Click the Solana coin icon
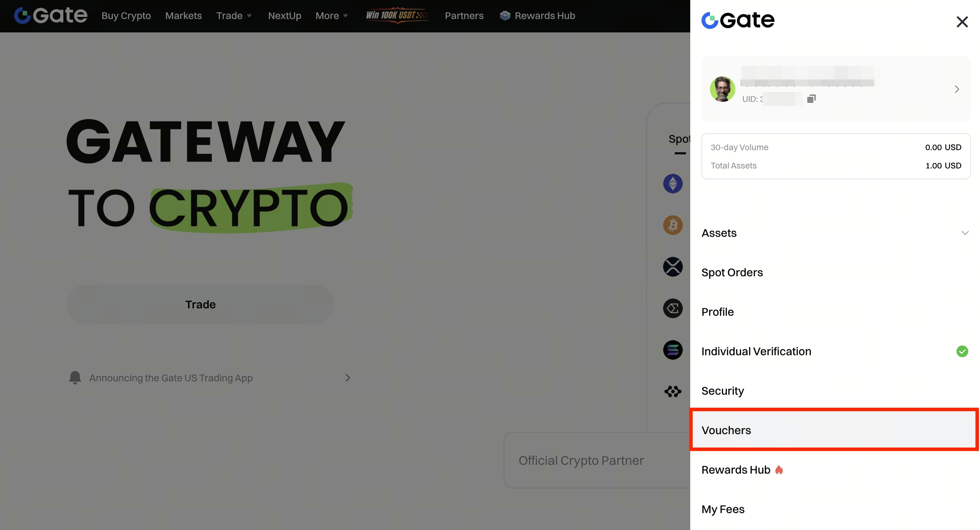Screen dimensions: 980x530 pos(673,350)
